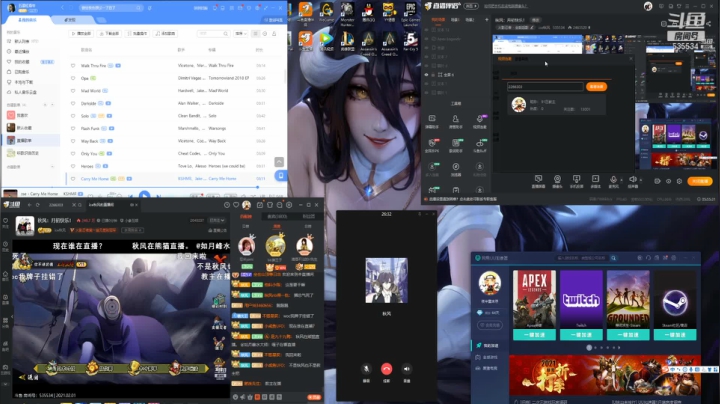Select 场景2 tab in streaming assistant
720x404 pixels.
(469, 20)
